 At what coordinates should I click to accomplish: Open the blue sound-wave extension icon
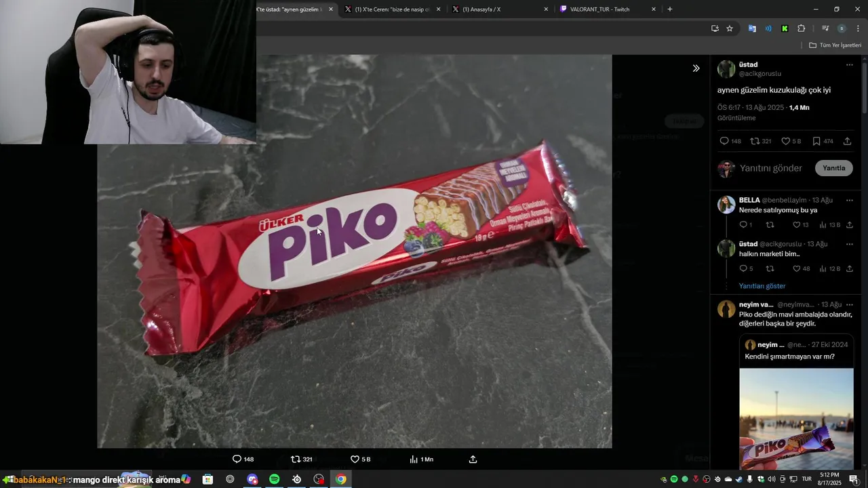coord(768,28)
